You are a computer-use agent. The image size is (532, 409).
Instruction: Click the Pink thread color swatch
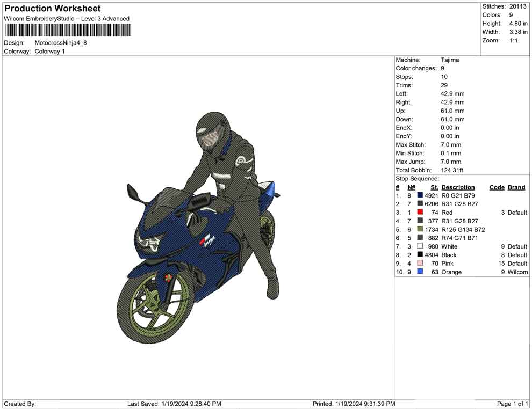tap(420, 263)
